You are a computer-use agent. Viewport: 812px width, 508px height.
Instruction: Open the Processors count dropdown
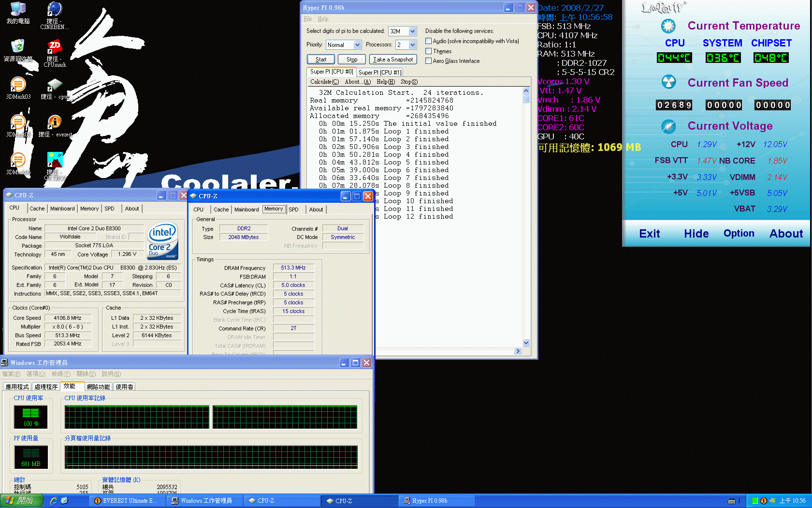click(412, 45)
